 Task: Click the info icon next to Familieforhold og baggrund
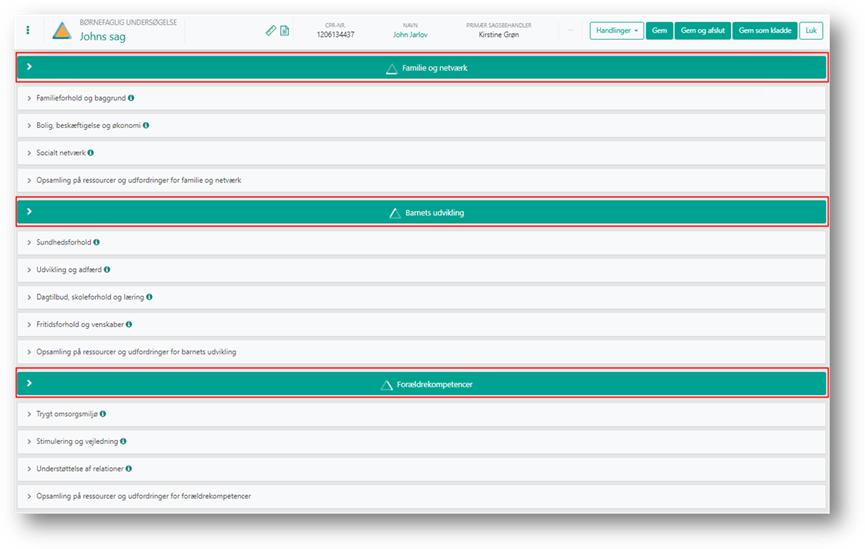pyautogui.click(x=131, y=98)
